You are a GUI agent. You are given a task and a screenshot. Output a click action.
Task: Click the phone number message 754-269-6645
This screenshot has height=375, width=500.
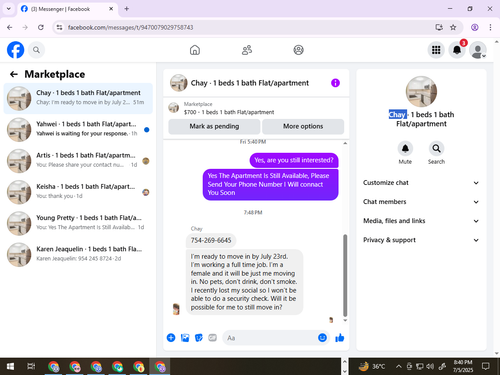pos(211,240)
